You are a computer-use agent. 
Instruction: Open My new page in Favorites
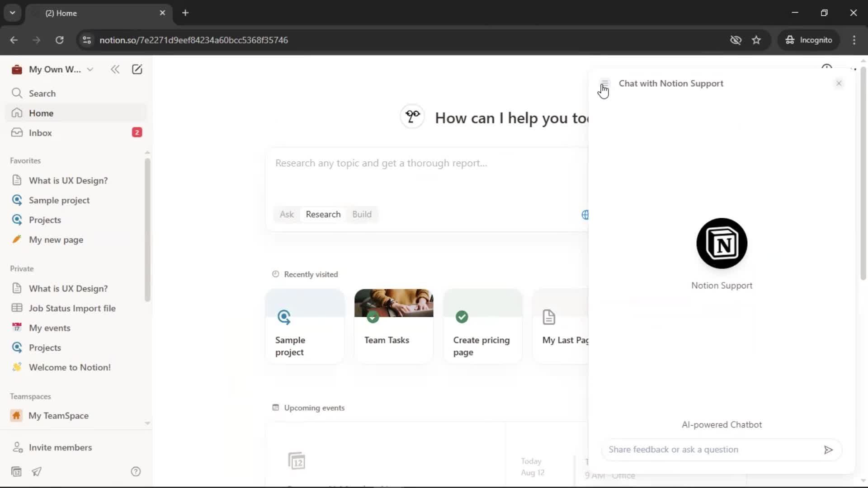76,239
